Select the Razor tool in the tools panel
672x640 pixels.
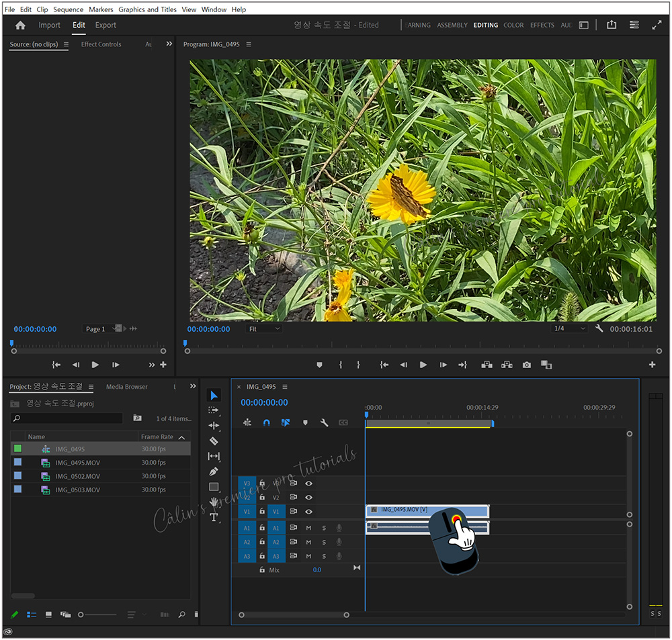pos(214,441)
